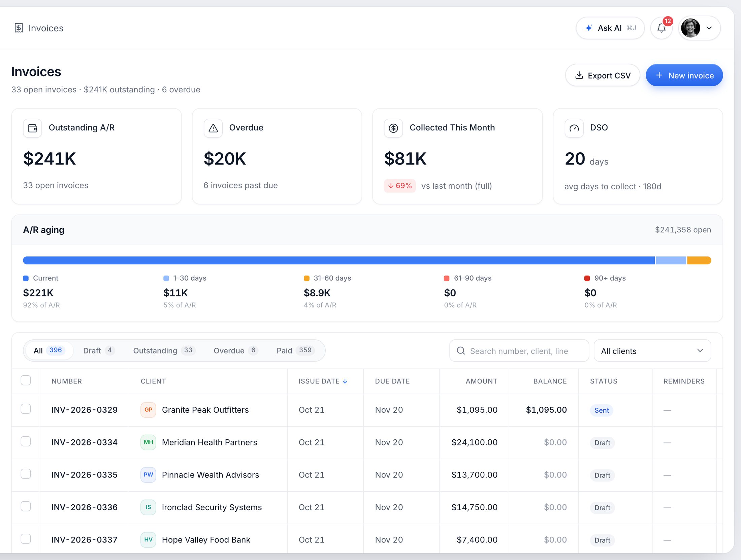Viewport: 741px width, 560px height.
Task: Click the HV avatar for Hope Valley Food Bank
Action: (148, 539)
